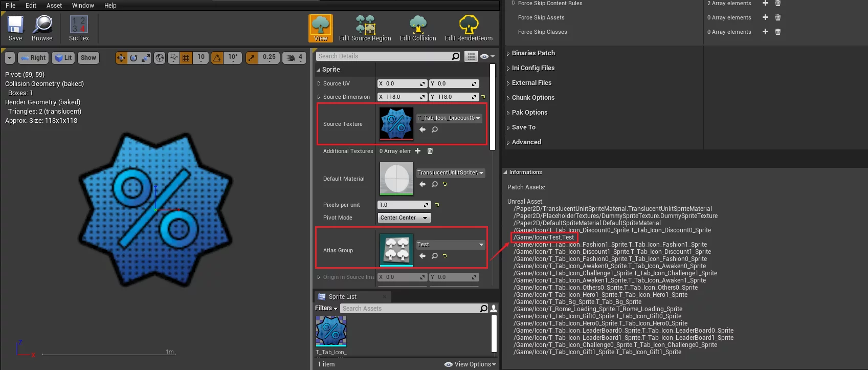The width and height of the screenshot is (868, 370).
Task: Open Browse to locate asset in Content Browser
Action: click(42, 28)
